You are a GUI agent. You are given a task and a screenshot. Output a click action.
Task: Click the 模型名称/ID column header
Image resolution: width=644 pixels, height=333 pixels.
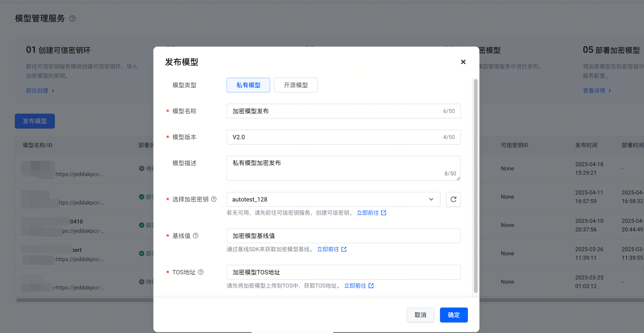point(37,145)
